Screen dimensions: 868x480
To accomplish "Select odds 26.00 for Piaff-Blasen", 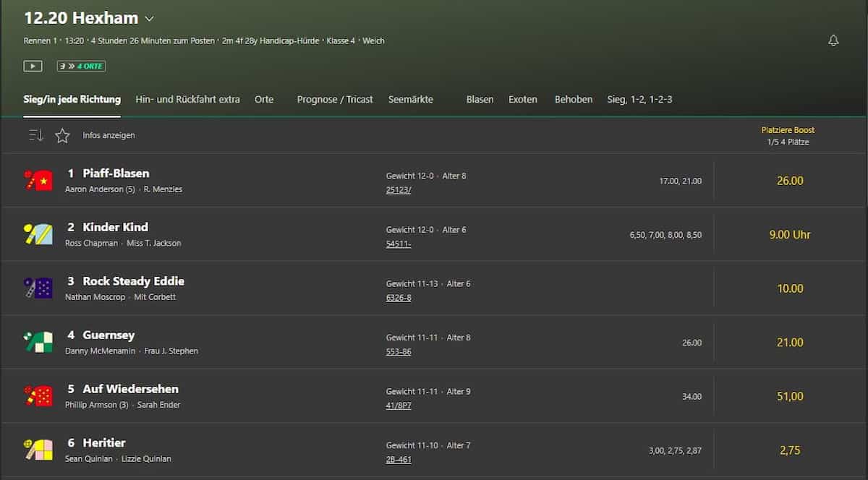I will click(x=790, y=181).
